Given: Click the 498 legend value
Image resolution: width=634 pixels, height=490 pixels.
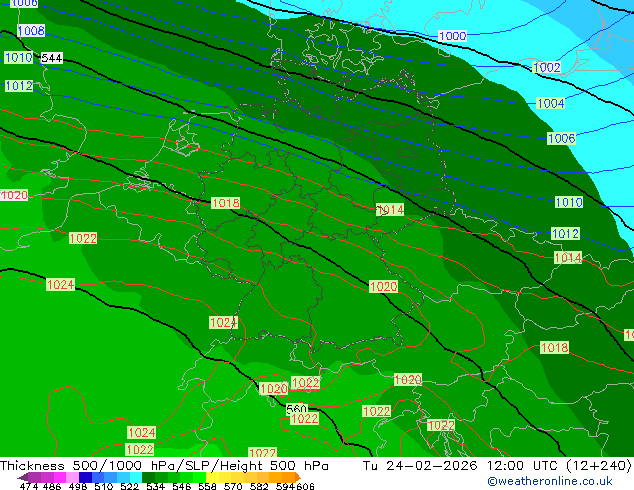Looking at the screenshot, I should click(x=78, y=486).
